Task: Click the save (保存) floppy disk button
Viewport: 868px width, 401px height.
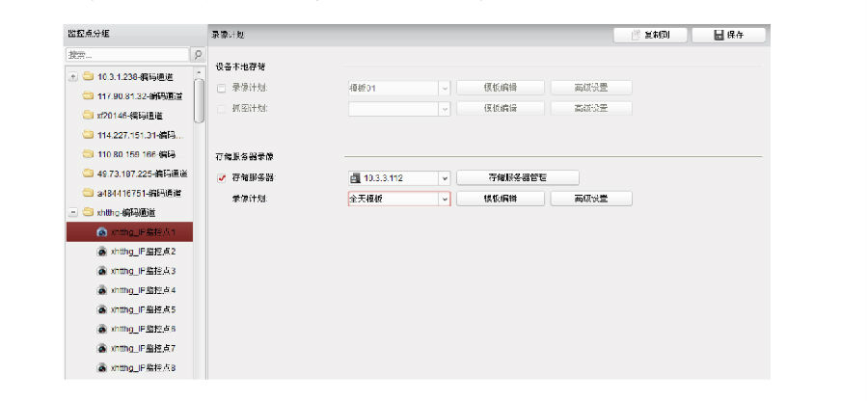Action: coord(728,35)
